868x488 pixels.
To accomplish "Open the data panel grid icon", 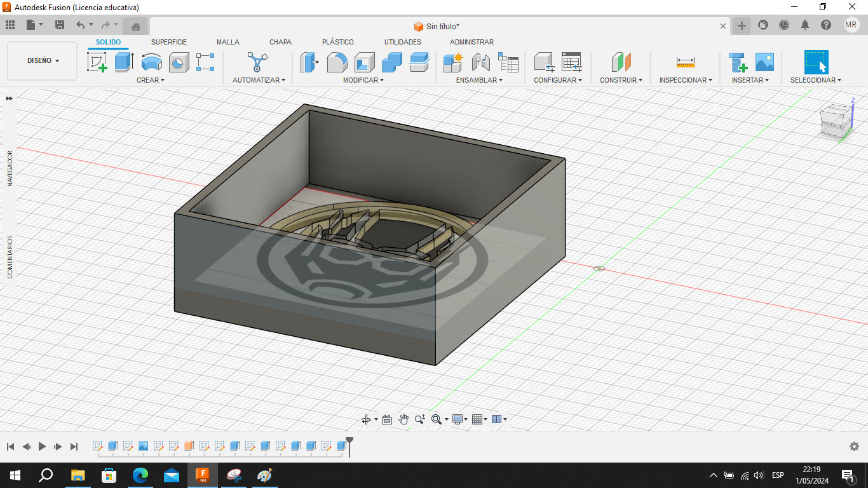I will 10,25.
